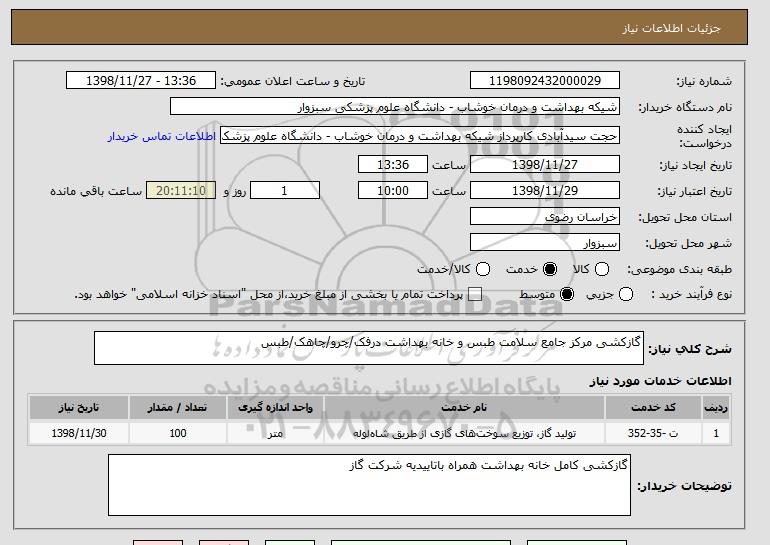Click the creation time field 13:36
The width and height of the screenshot is (770, 545).
pyautogui.click(x=393, y=164)
